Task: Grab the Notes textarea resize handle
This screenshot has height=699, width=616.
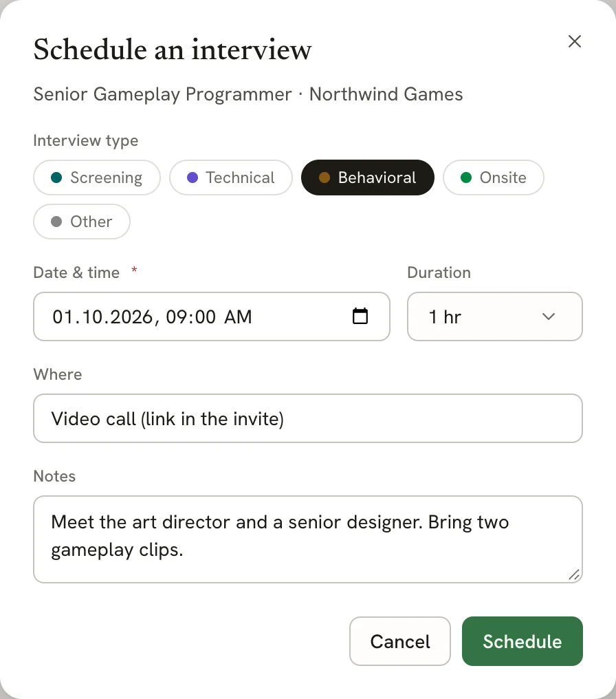Action: (x=574, y=574)
